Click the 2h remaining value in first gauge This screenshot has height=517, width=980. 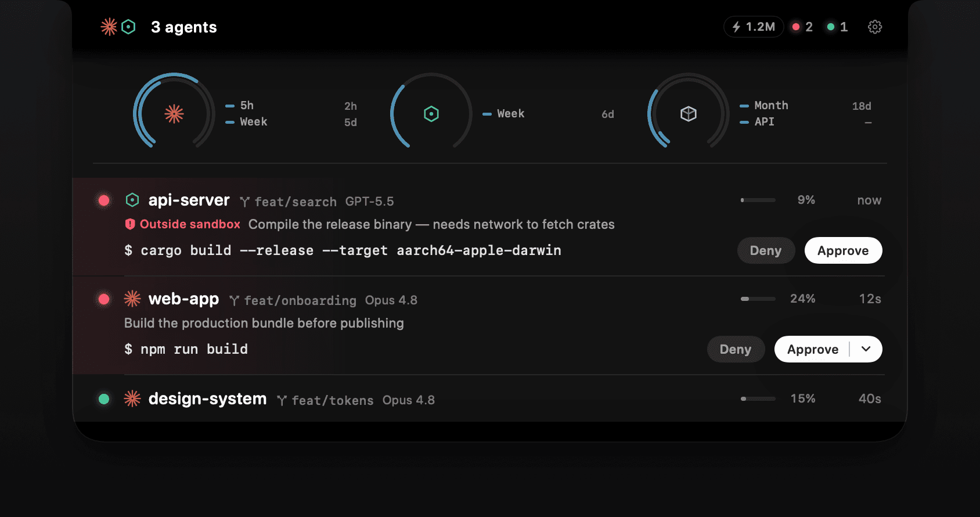tap(351, 106)
